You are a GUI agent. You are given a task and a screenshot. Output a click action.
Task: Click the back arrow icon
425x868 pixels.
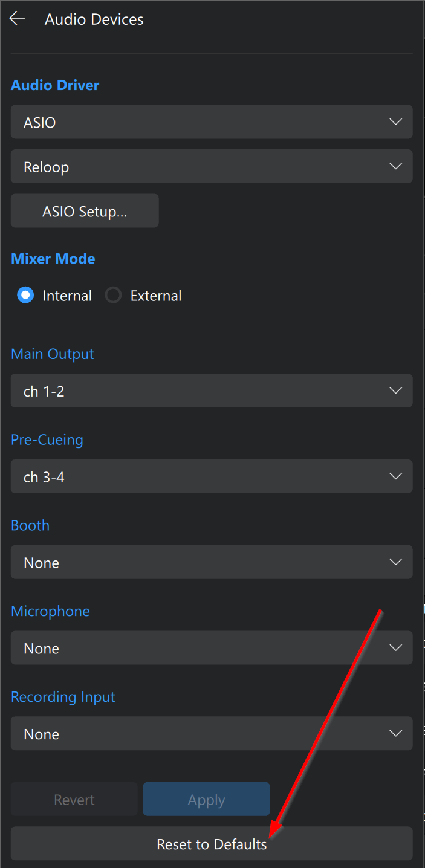17,19
